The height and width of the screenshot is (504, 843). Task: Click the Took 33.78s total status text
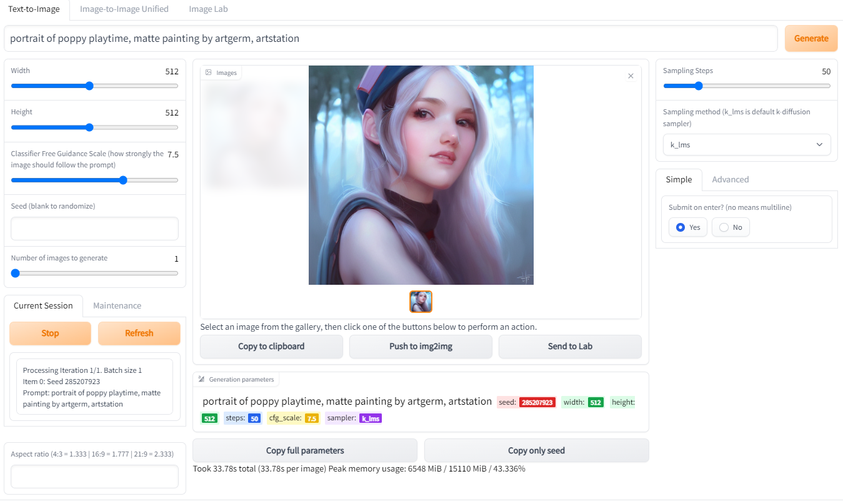359,468
